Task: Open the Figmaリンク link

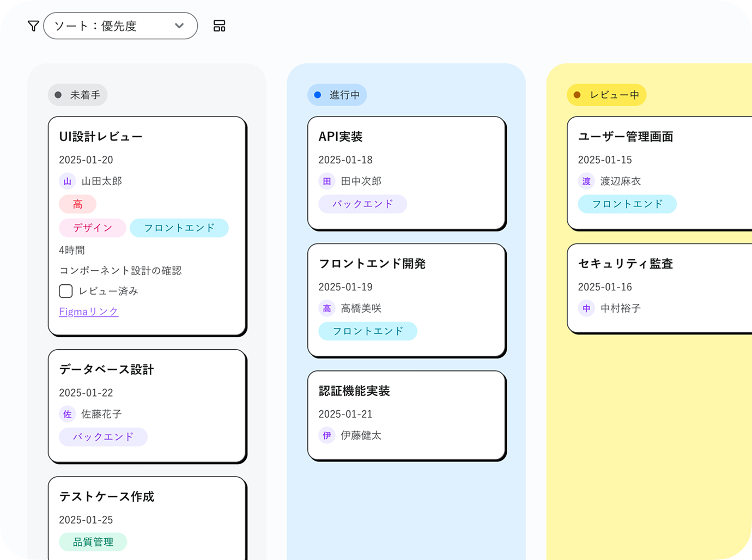Action: (x=89, y=312)
